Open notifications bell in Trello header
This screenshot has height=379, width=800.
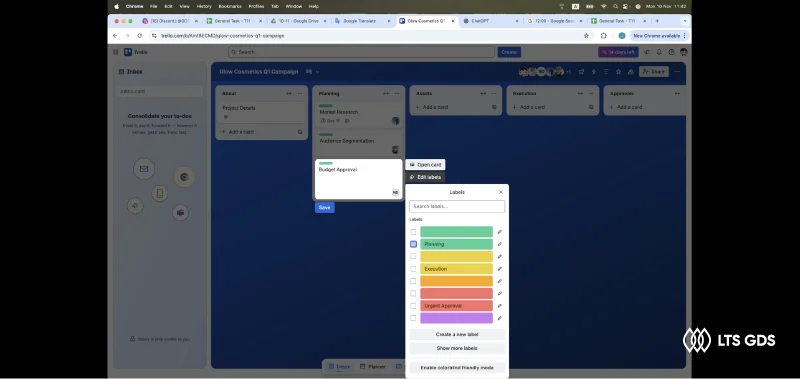pos(659,52)
